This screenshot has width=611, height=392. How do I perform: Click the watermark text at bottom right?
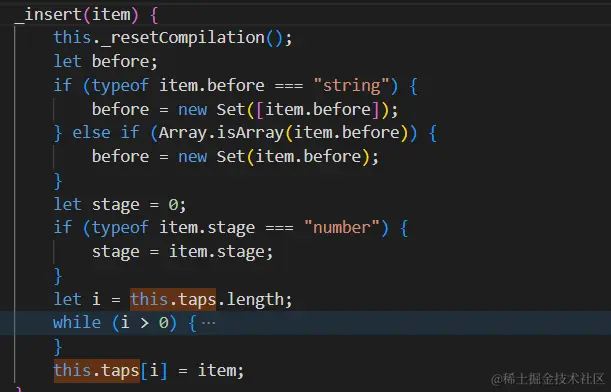coord(547,378)
